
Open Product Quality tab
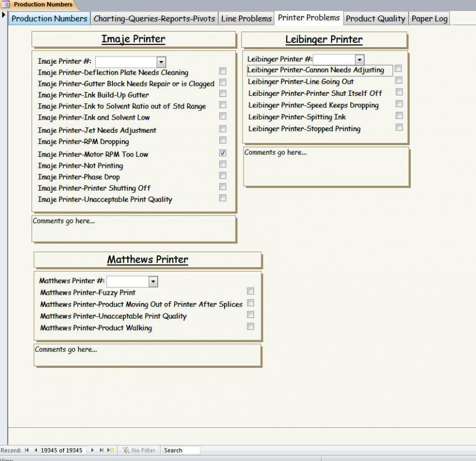(x=375, y=18)
